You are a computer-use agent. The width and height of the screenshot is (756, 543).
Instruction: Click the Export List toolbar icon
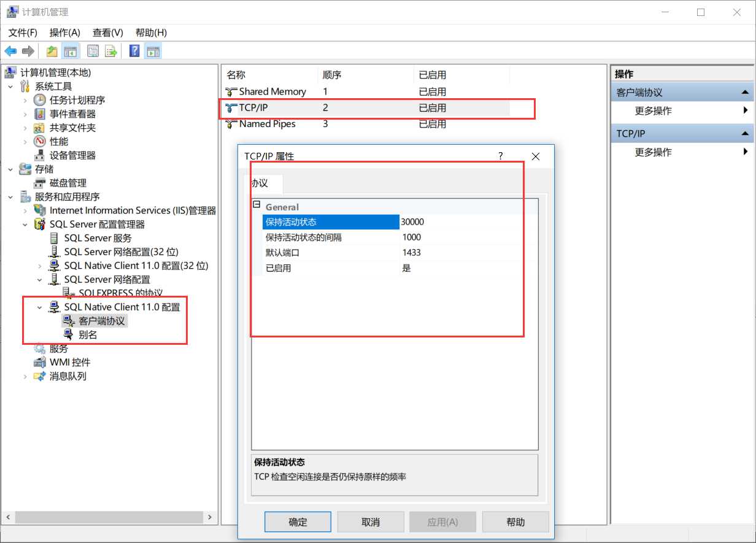pyautogui.click(x=111, y=52)
